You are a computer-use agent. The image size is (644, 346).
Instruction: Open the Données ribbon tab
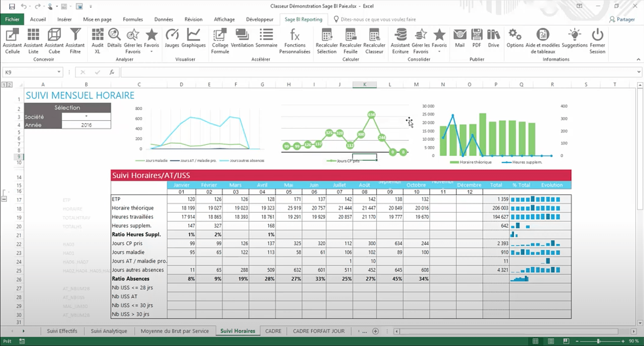163,19
